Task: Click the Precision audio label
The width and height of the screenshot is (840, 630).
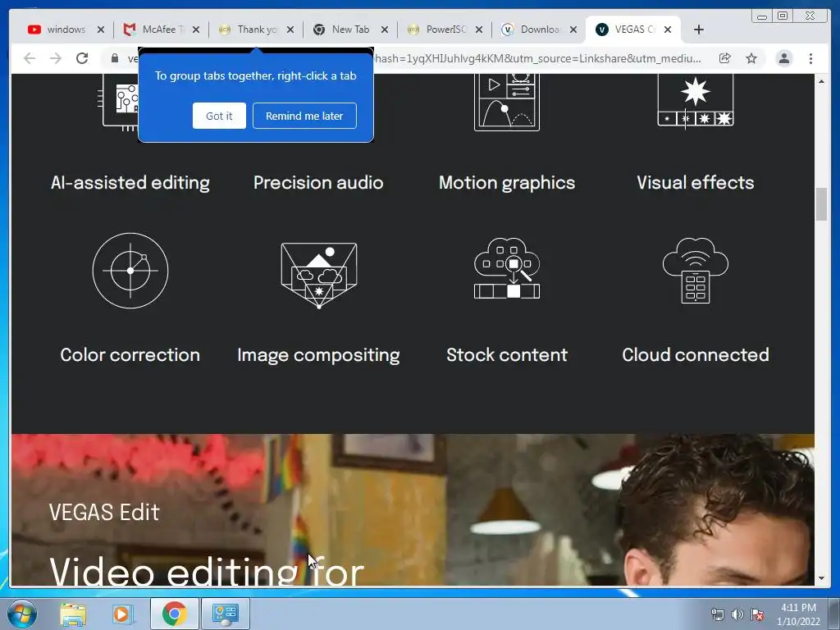Action: pos(319,183)
